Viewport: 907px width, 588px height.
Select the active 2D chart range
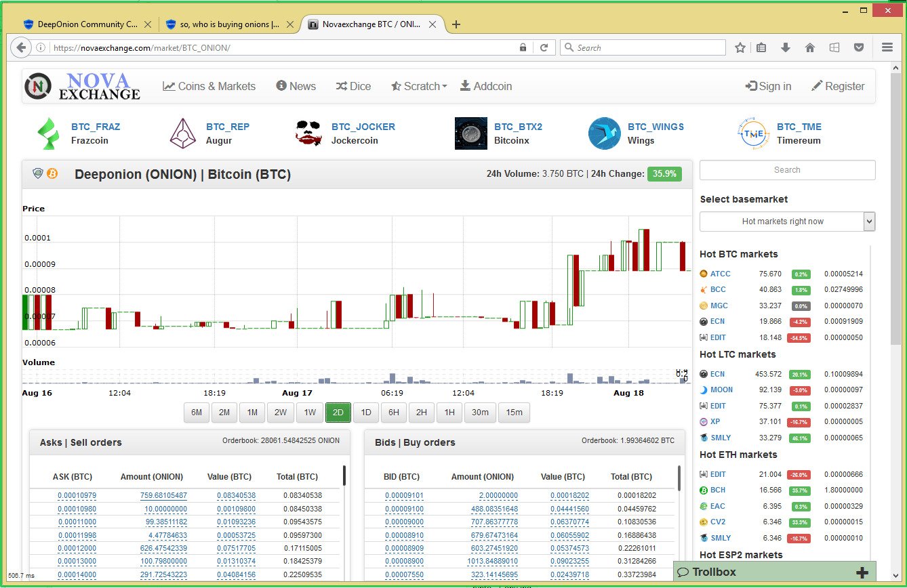click(338, 413)
